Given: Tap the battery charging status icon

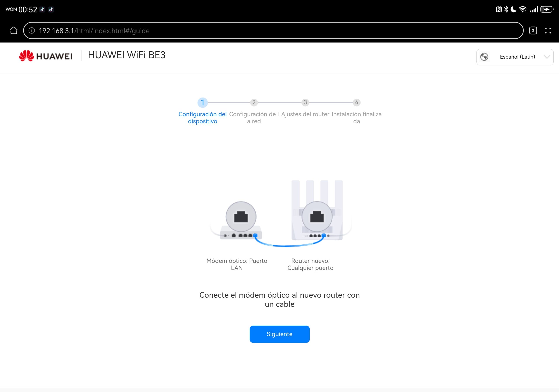Looking at the screenshot, I should tap(547, 9).
